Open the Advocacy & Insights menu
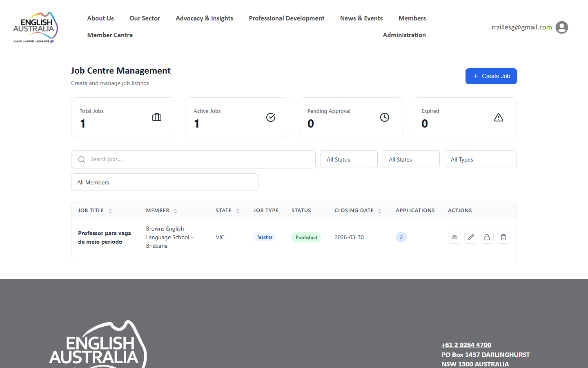This screenshot has height=368, width=588. [205, 18]
